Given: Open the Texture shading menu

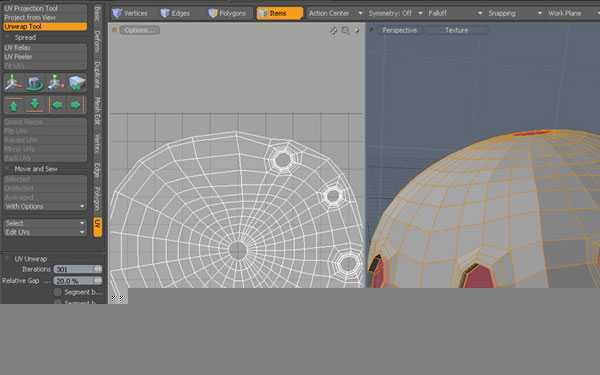Looking at the screenshot, I should pos(457,30).
